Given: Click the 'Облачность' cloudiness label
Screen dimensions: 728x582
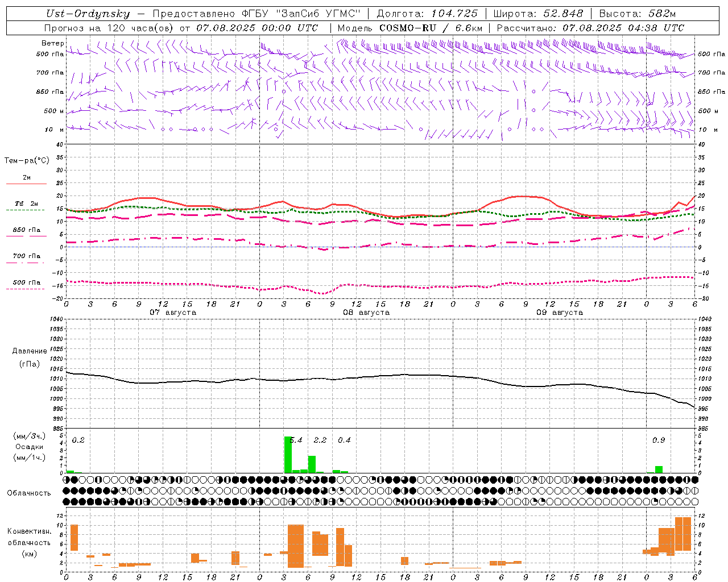Looking at the screenshot, I should (x=29, y=493).
